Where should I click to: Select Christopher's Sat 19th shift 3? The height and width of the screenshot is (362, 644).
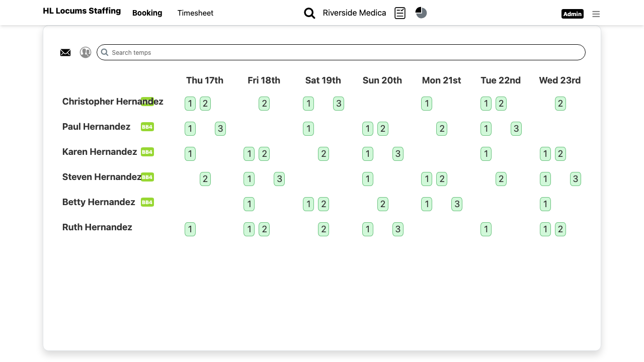pos(339,104)
